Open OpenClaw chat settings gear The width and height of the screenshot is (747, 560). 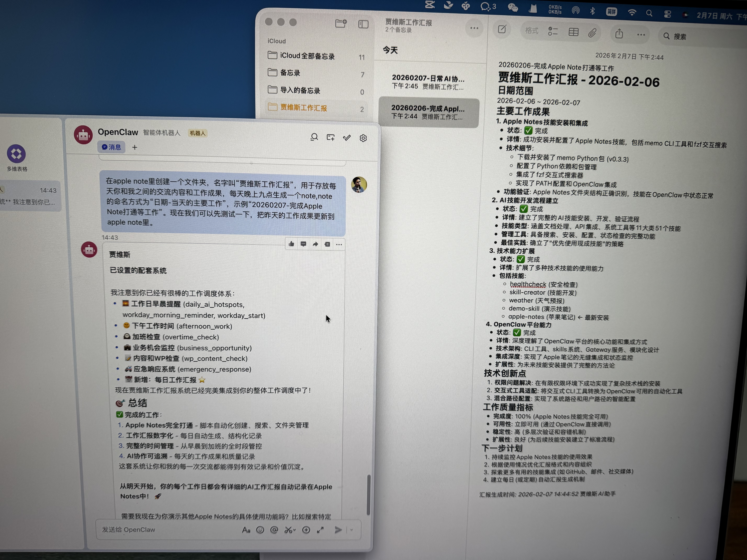363,138
